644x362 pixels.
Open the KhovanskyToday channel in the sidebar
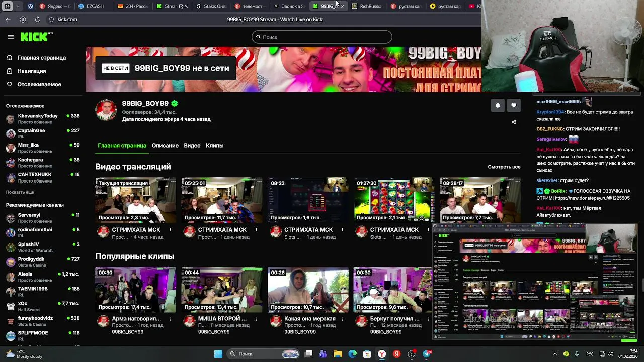(43, 118)
